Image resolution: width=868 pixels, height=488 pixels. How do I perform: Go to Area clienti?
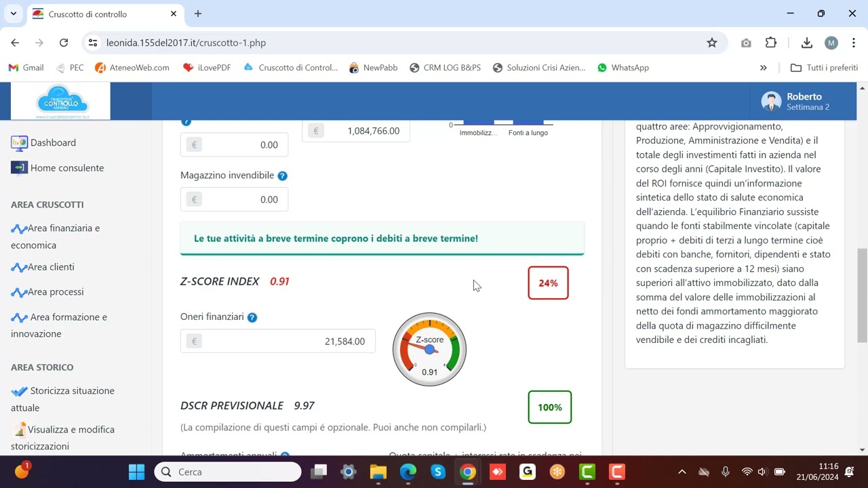click(51, 267)
